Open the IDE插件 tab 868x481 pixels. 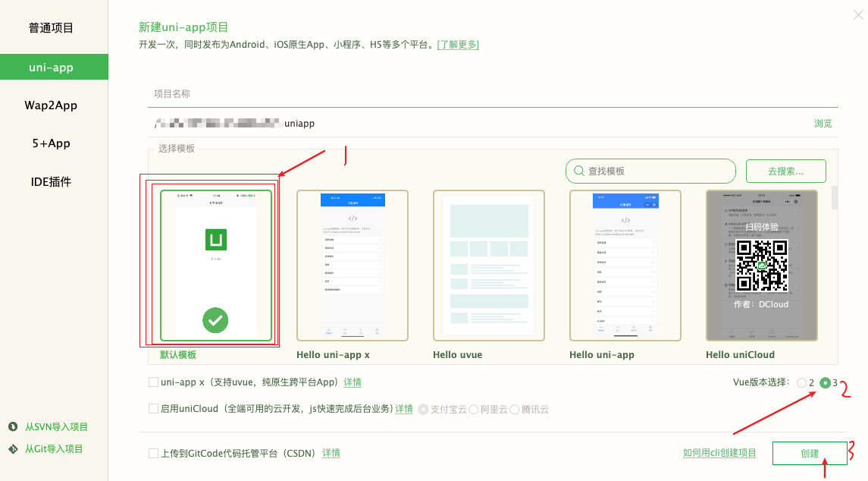pyautogui.click(x=51, y=182)
